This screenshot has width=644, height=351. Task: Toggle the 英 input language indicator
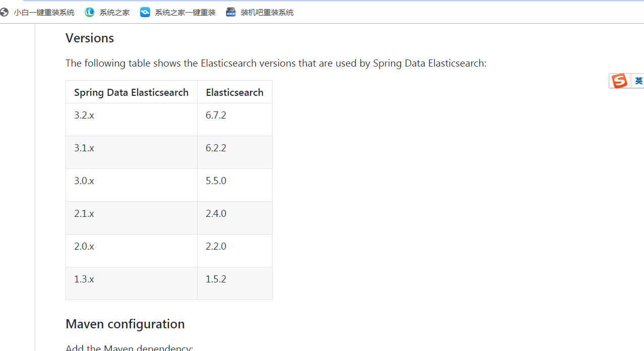click(638, 81)
